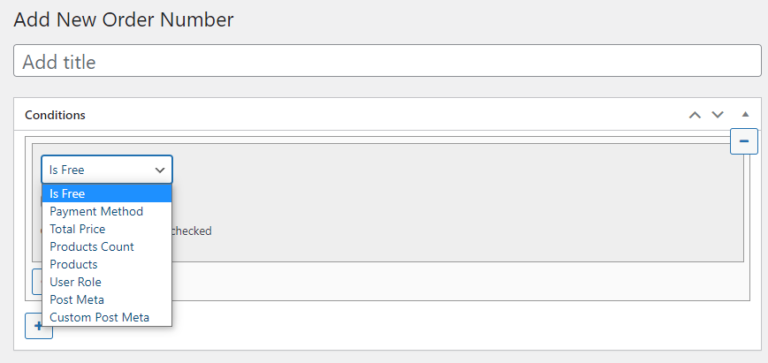The height and width of the screenshot is (363, 768).
Task: Select User Role condition type
Action: tap(107, 282)
